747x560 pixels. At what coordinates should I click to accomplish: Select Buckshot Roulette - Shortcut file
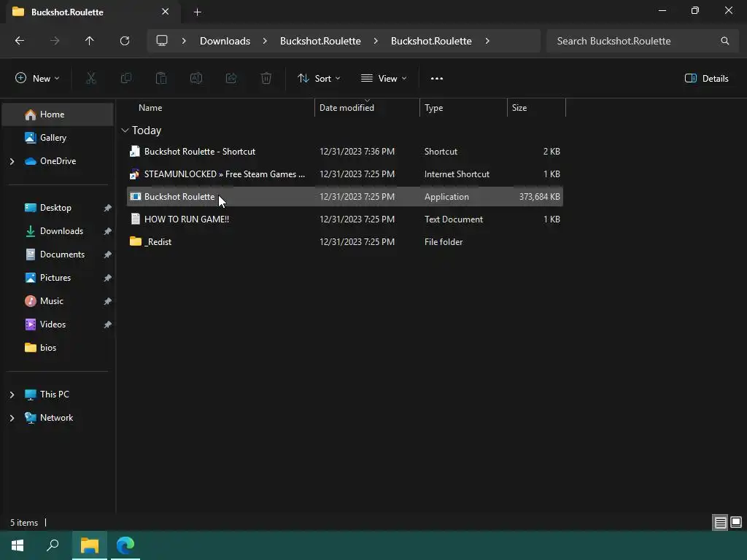coord(345,152)
